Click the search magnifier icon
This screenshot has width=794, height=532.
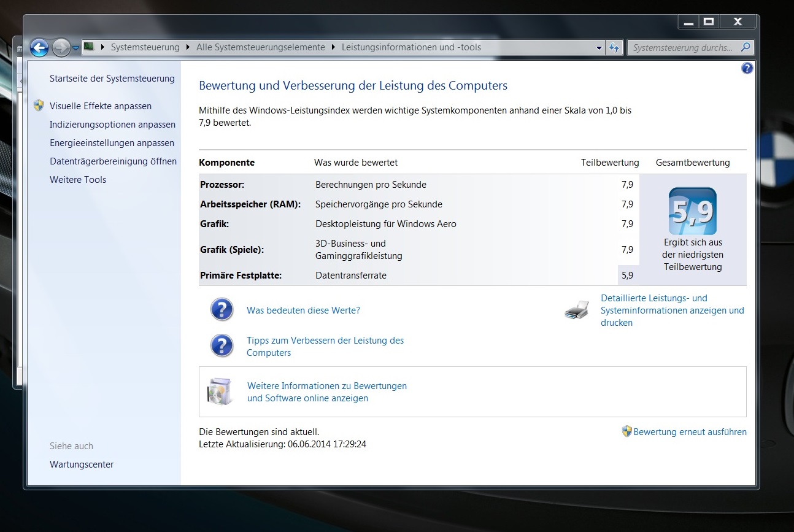pos(746,47)
